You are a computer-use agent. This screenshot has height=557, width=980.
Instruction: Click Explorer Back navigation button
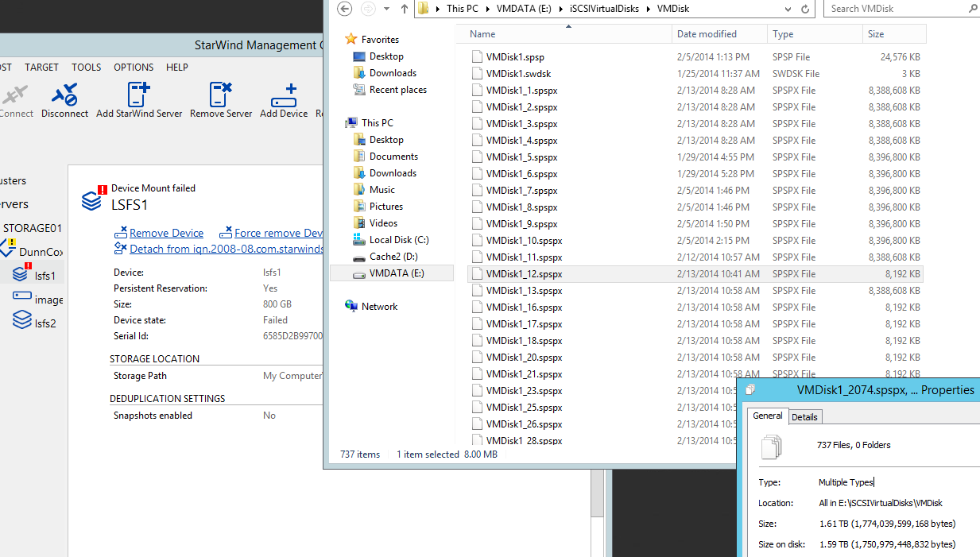[344, 9]
